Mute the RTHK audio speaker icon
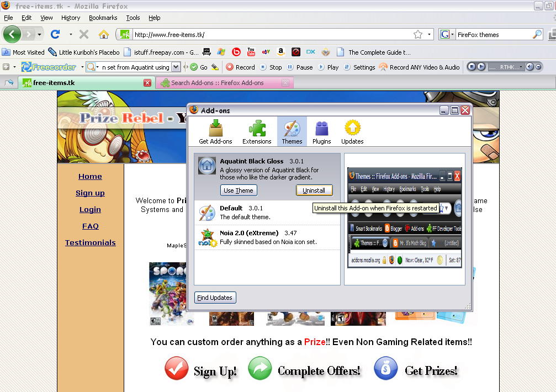 coord(529,67)
